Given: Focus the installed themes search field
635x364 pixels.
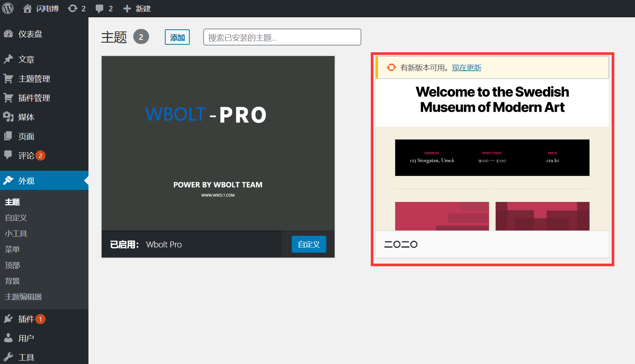Looking at the screenshot, I should tap(282, 37).
